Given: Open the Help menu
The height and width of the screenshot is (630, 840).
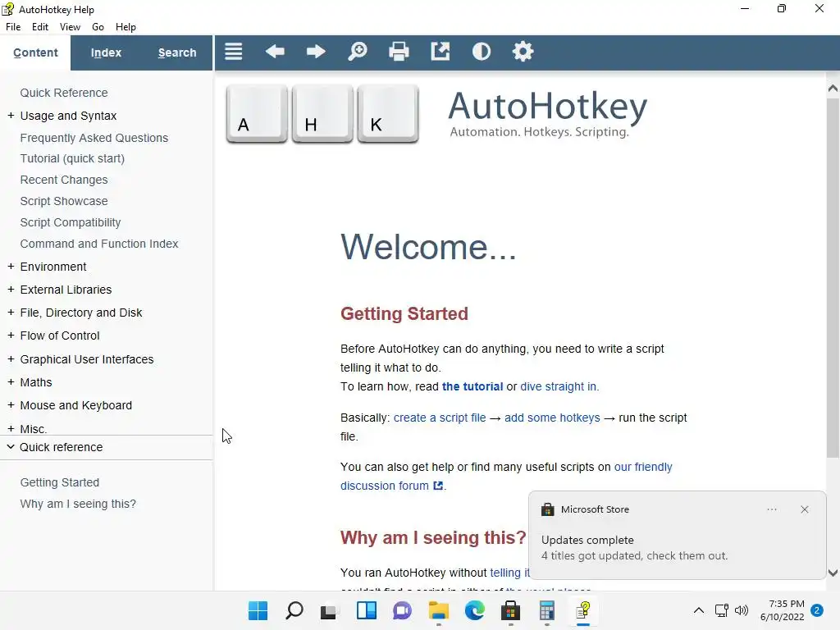Looking at the screenshot, I should (x=126, y=27).
